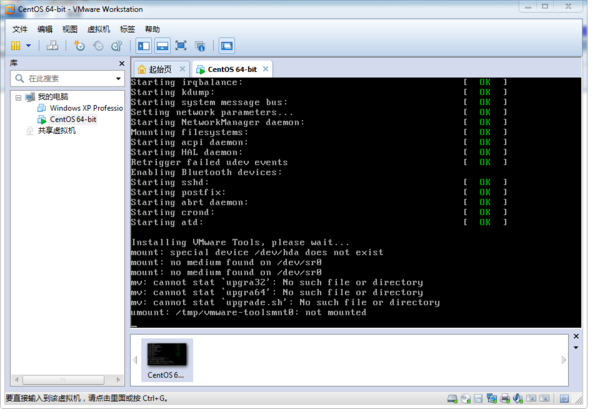This screenshot has width=600, height=409.
Task: Click the VMware Workstation title bar icon
Action: [x=10, y=9]
